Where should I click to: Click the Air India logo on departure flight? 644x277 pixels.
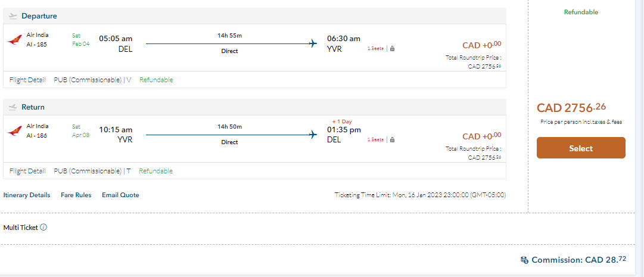(x=14, y=40)
